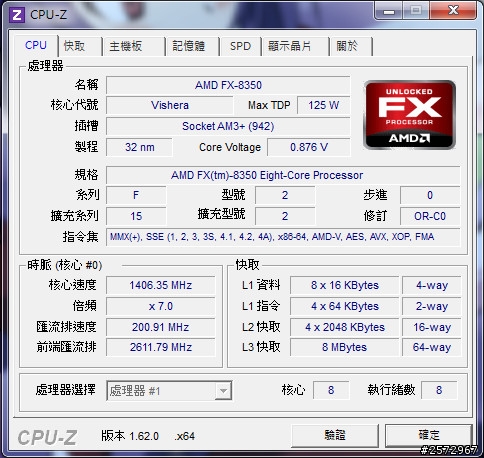Click the 64-way L3 associativity value
The height and width of the screenshot is (458, 484).
click(x=432, y=348)
